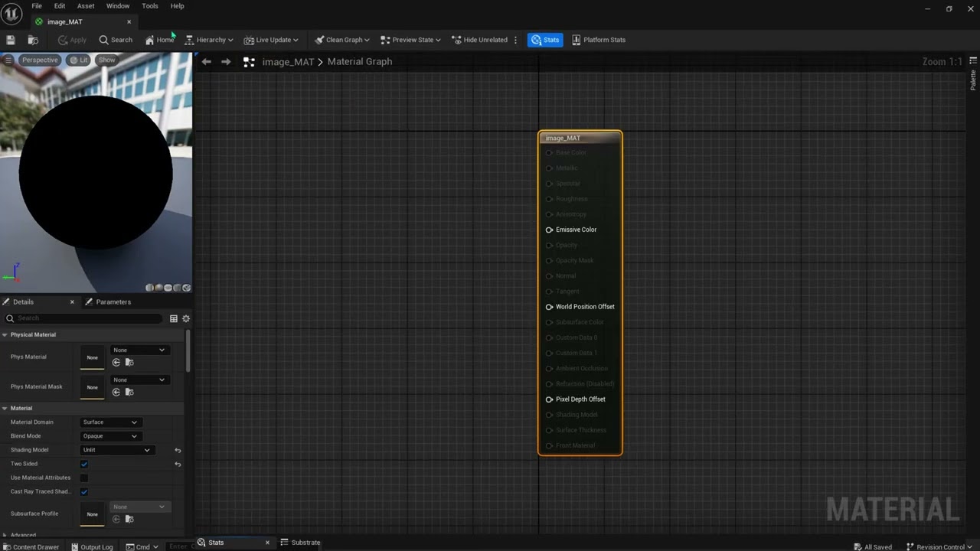The image size is (980, 551).
Task: Open the Phys Material None dropdown
Action: tap(139, 350)
